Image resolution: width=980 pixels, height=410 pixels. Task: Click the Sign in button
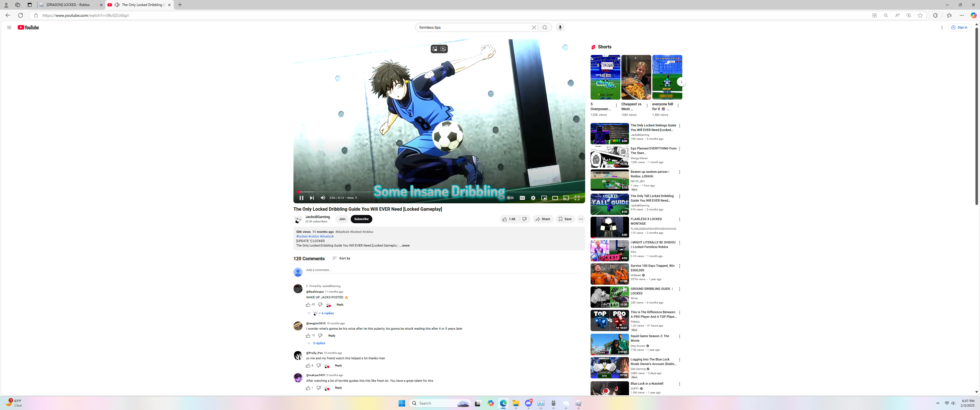959,27
